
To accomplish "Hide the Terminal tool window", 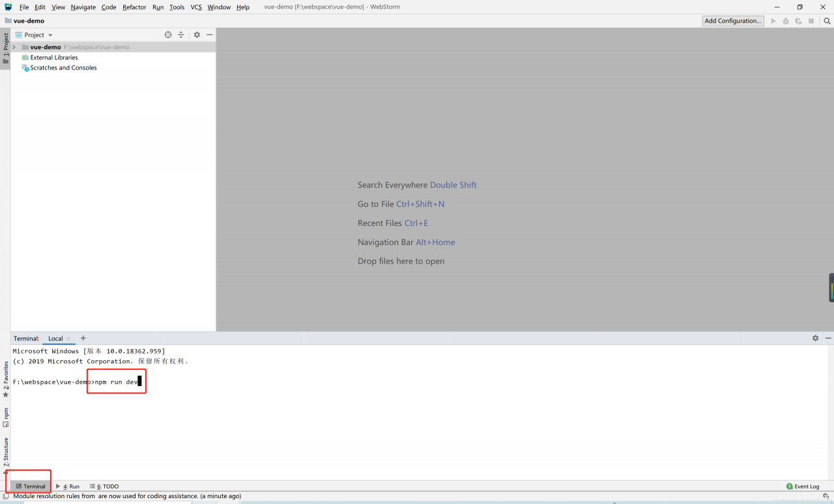I will tap(828, 339).
